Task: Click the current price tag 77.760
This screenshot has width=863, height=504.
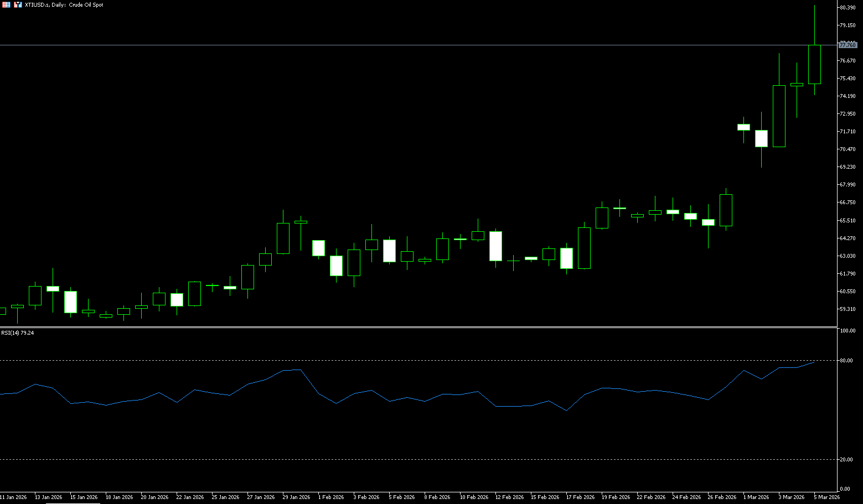Action: (848, 45)
